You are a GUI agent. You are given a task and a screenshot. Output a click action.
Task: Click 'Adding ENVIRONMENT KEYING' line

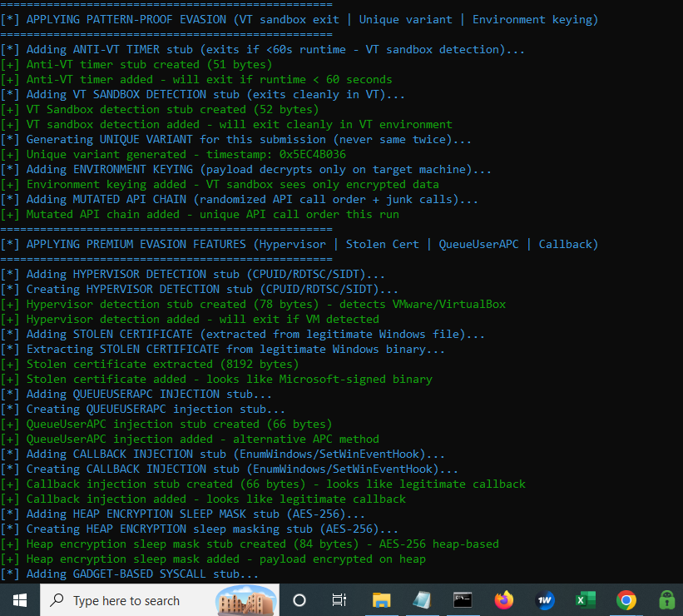tap(245, 169)
